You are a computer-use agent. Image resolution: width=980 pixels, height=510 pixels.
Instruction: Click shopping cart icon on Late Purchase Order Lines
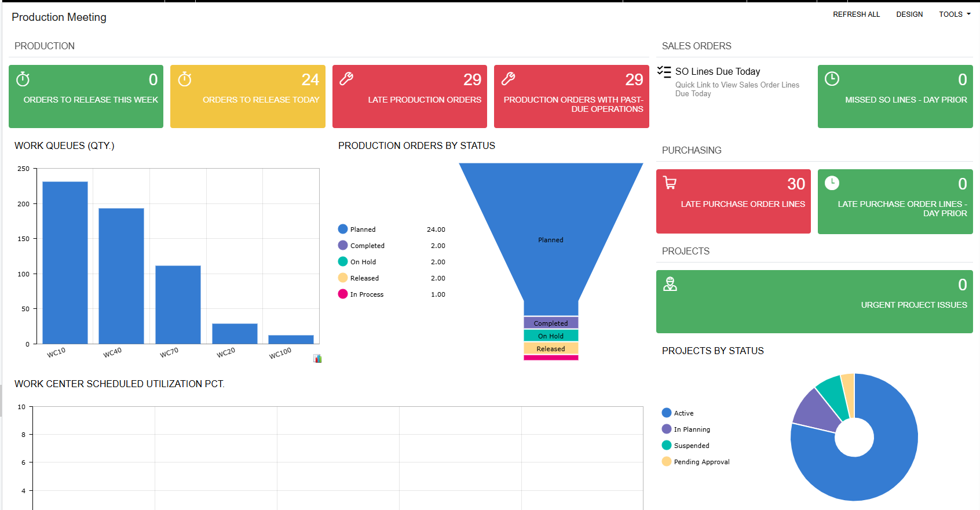(x=670, y=183)
